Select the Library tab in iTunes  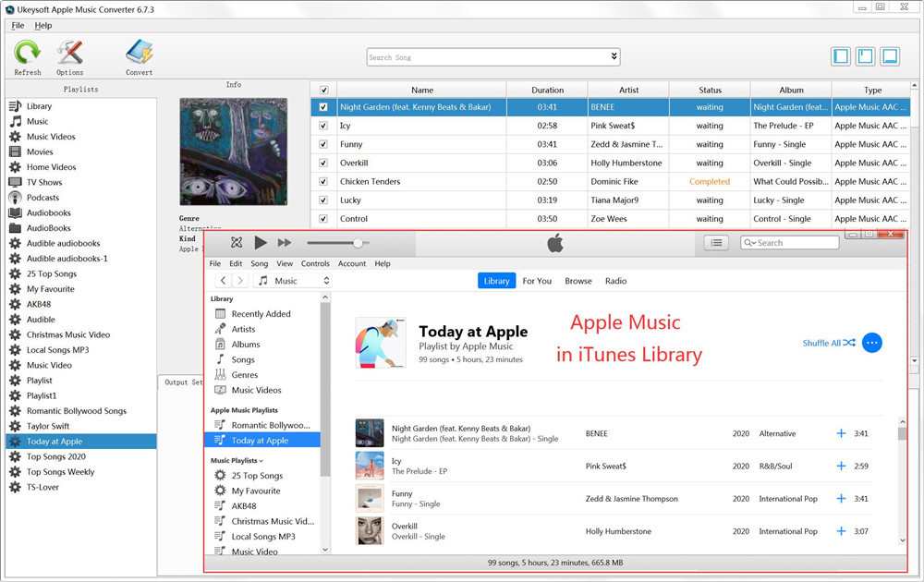pos(497,281)
